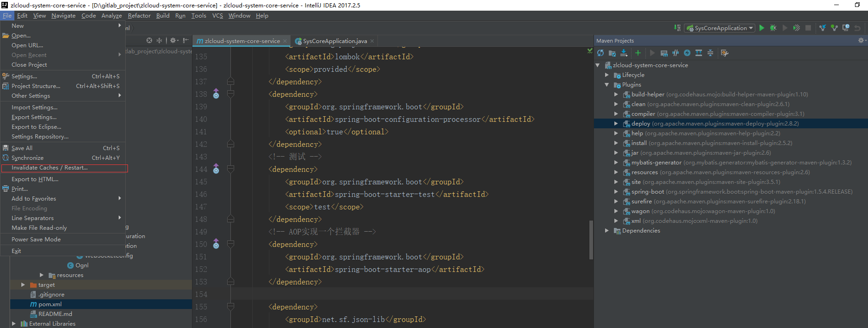Click the editor vertical scrollbar thumb
The width and height of the screenshot is (868, 328).
coord(591,240)
